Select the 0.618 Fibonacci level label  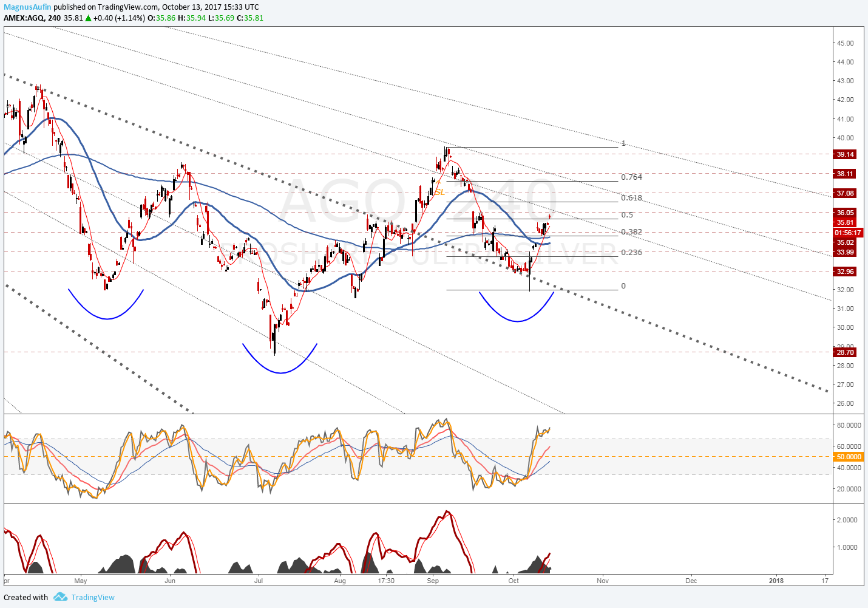pyautogui.click(x=631, y=198)
